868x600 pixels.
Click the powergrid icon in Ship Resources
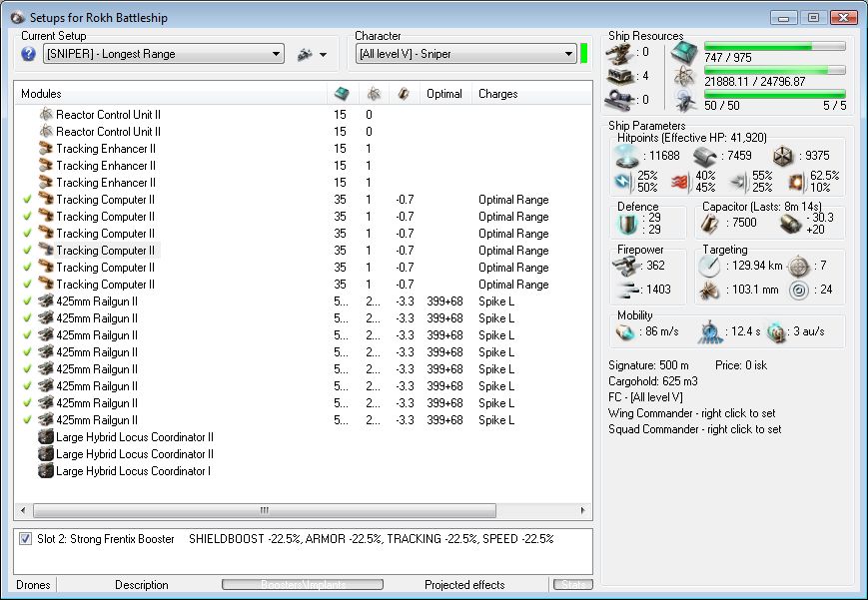pos(685,76)
